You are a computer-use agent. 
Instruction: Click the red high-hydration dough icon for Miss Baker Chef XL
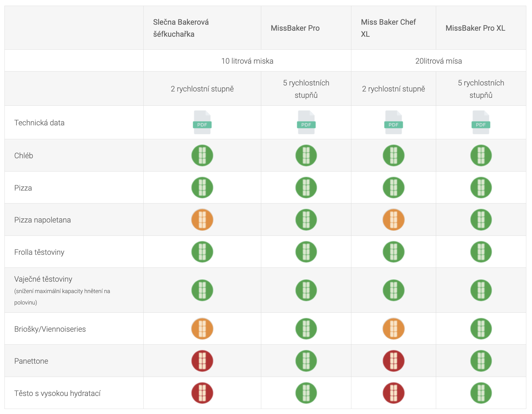pos(393,393)
